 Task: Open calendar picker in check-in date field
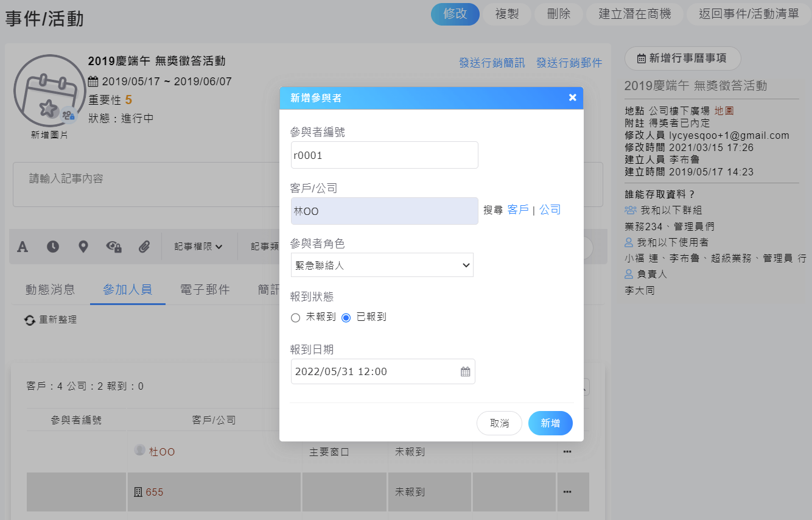[465, 371]
